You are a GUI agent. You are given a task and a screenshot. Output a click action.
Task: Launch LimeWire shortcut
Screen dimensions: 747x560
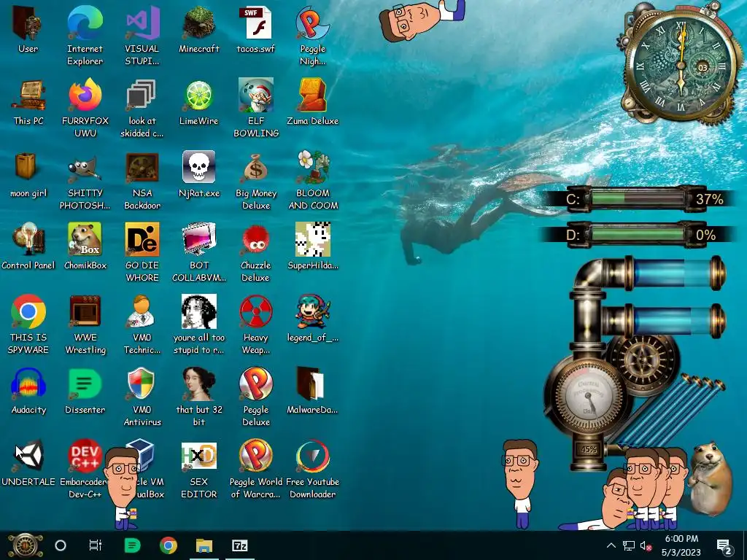coord(198,102)
